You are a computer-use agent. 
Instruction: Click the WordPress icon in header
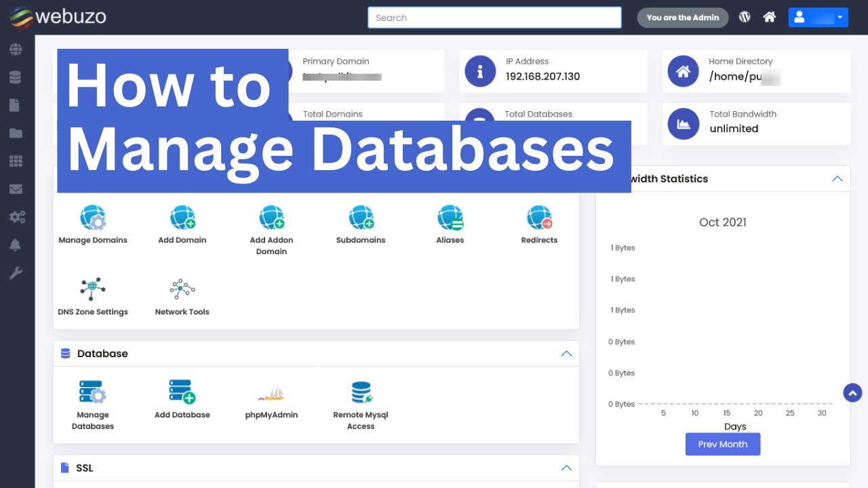[745, 17]
